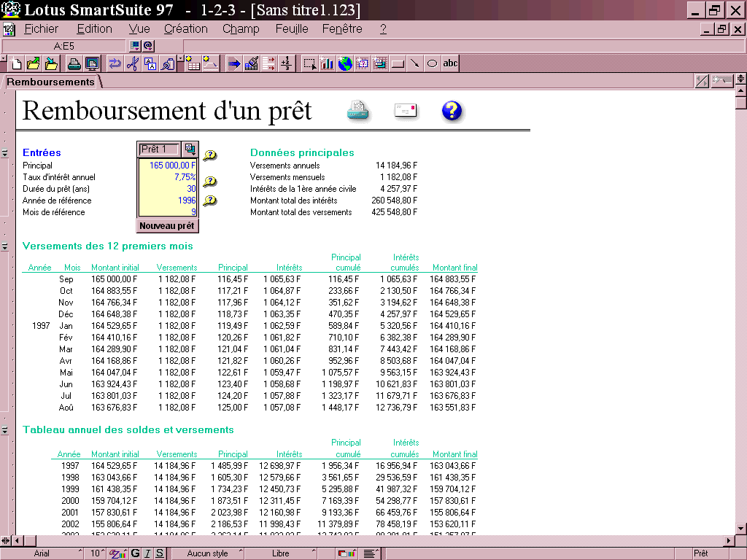Toggle italic with the I status button
Screen dimensions: 747x560
pos(147,553)
